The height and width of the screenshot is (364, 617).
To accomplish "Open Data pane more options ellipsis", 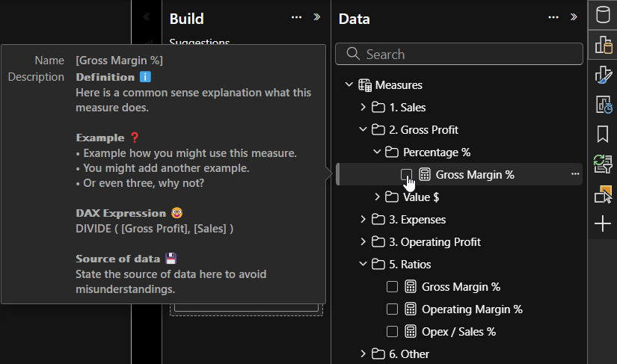I will click(553, 17).
